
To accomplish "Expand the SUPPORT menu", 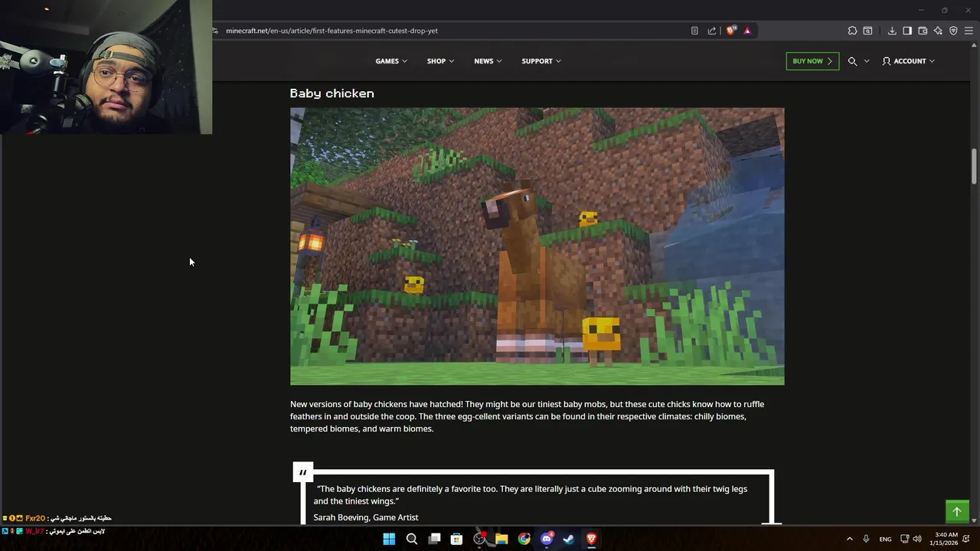I will click(x=541, y=61).
